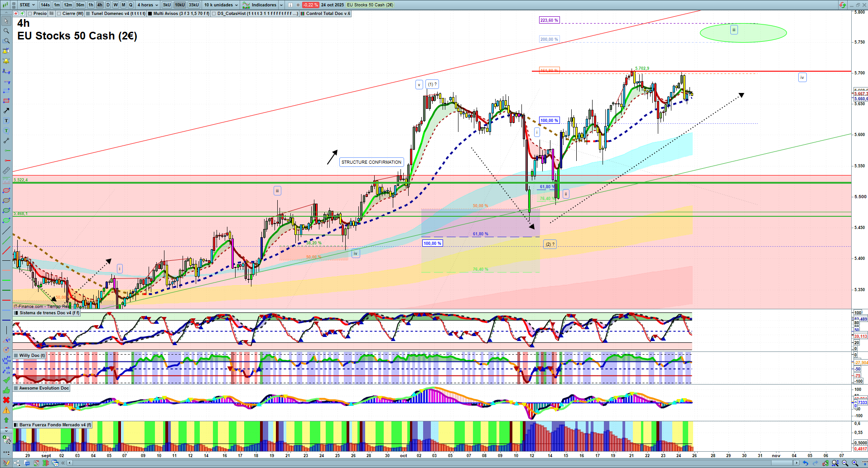Image resolution: width=868 pixels, height=468 pixels.
Task: Switch to the W weekly timeframe
Action: point(116,5)
